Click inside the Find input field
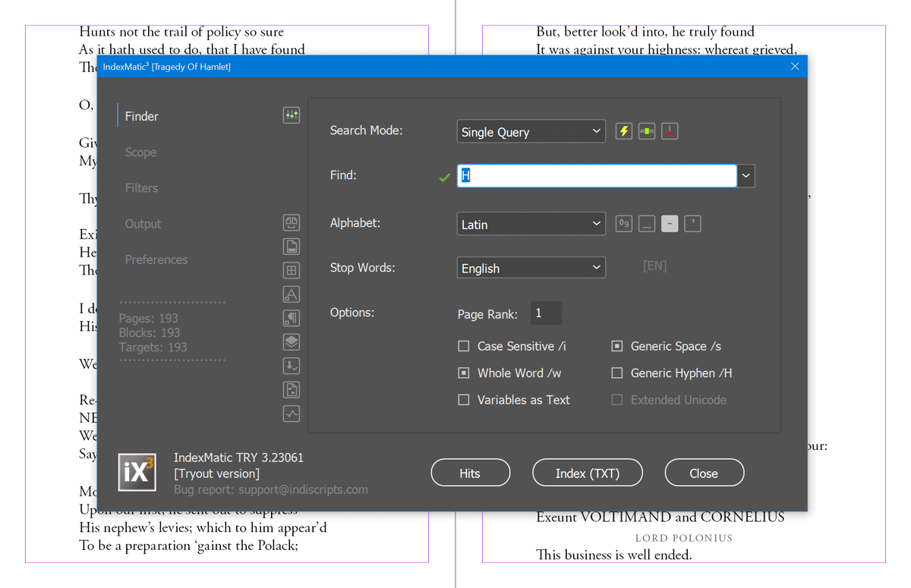 [597, 176]
